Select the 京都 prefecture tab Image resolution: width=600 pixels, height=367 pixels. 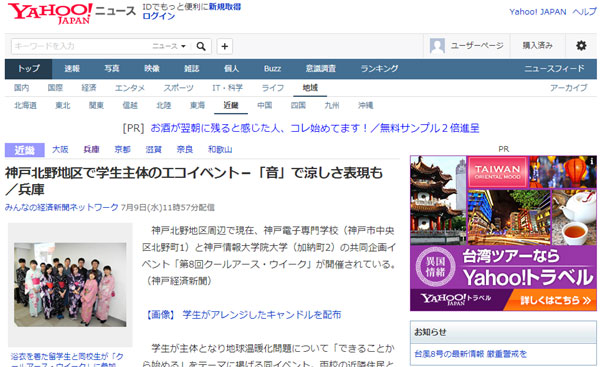[122, 149]
